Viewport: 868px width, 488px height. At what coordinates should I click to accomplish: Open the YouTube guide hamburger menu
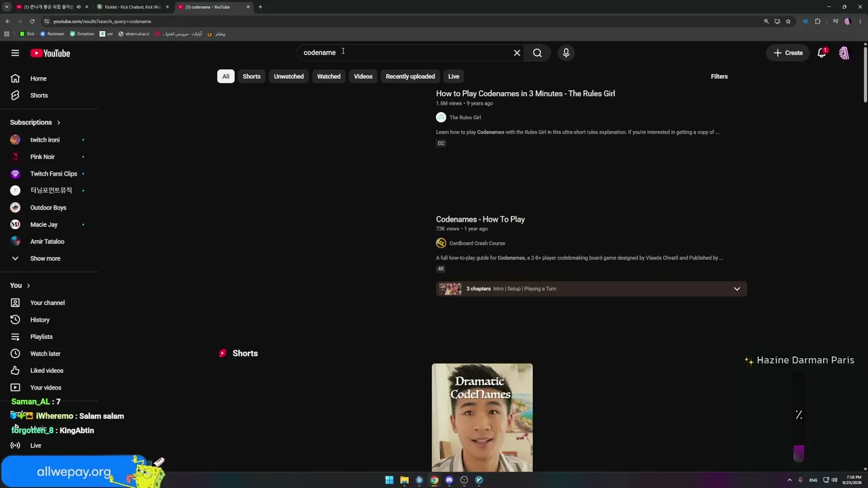tap(15, 53)
